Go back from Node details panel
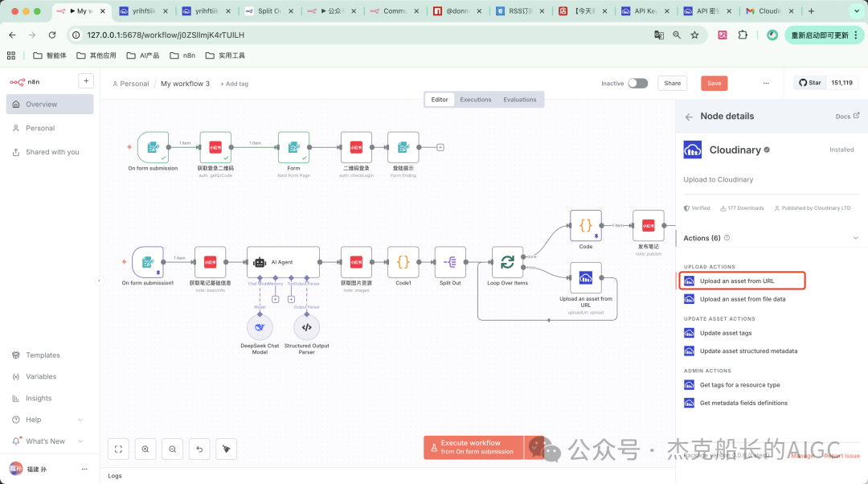 [689, 117]
